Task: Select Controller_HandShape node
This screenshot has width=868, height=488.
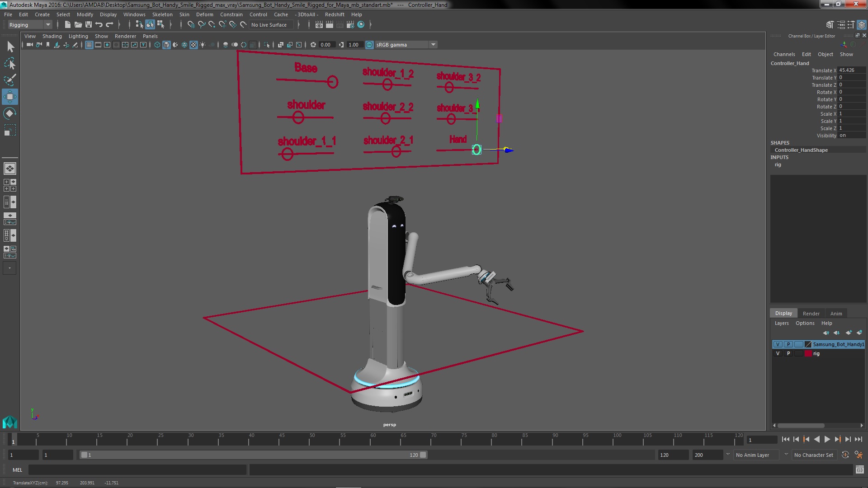Action: point(801,150)
